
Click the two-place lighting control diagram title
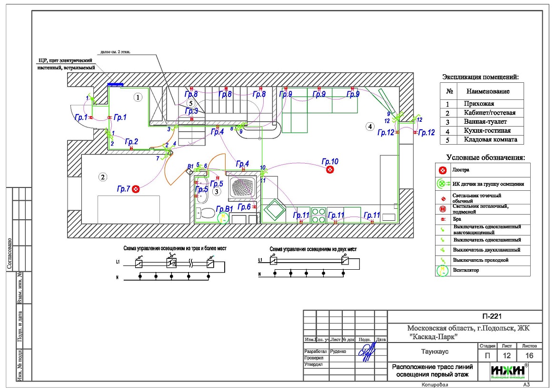coord(313,249)
